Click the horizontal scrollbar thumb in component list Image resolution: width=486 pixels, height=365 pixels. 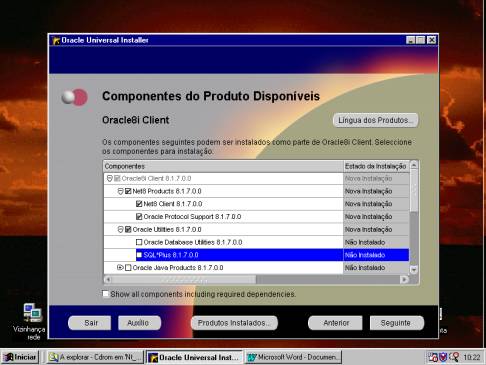(184, 279)
